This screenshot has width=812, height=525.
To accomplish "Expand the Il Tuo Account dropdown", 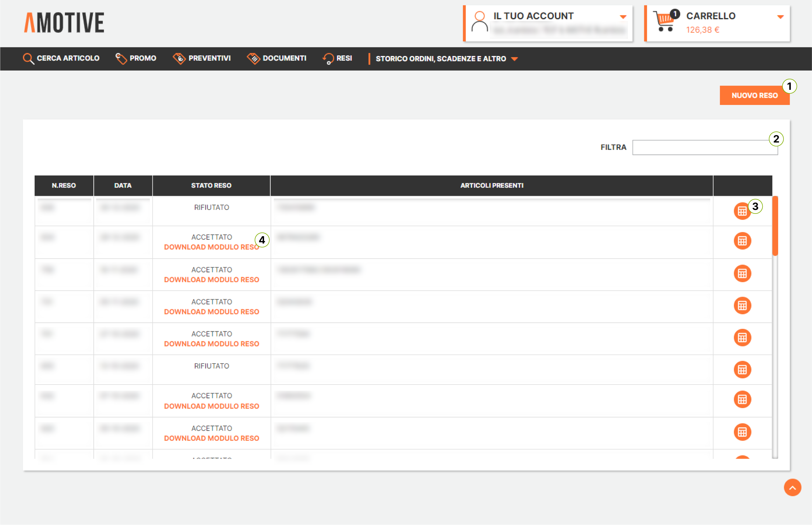I will pos(623,17).
